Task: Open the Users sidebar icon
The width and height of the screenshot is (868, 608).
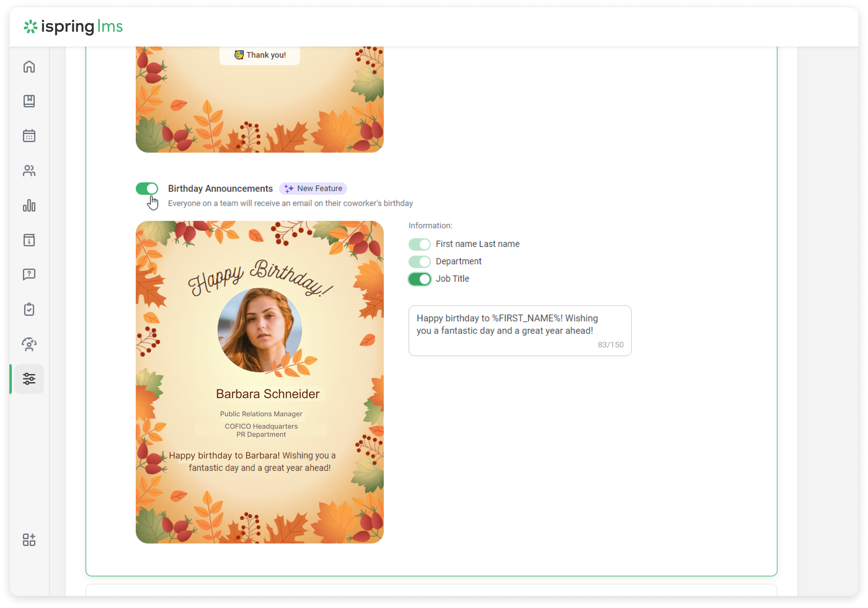Action: 29,171
